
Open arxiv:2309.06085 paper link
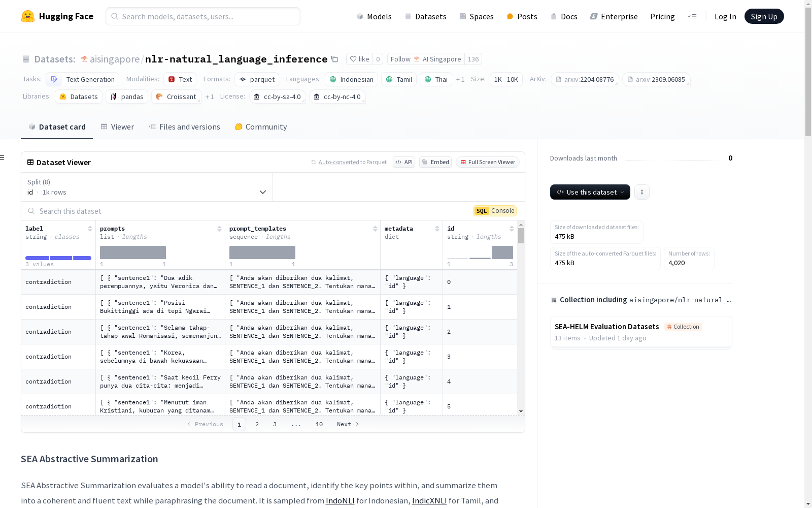[656, 79]
